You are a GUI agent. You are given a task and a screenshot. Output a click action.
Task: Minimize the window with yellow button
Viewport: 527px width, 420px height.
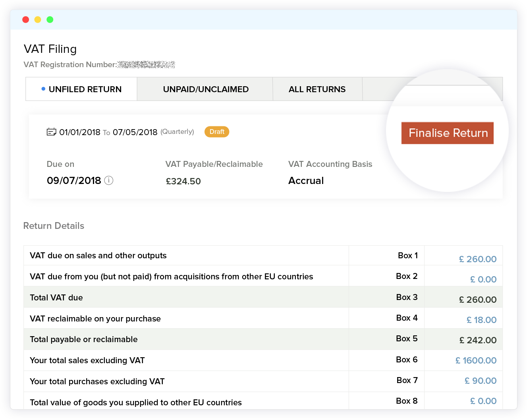pyautogui.click(x=38, y=19)
